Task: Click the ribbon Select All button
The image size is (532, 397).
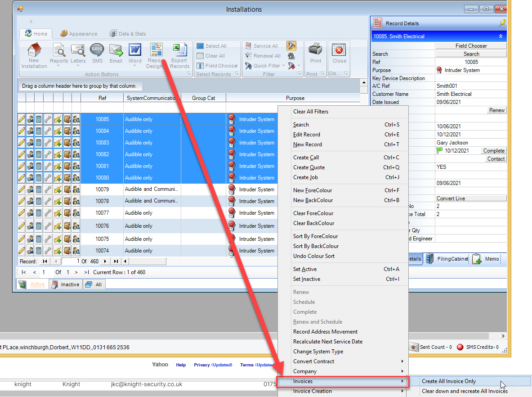Action: pos(212,46)
